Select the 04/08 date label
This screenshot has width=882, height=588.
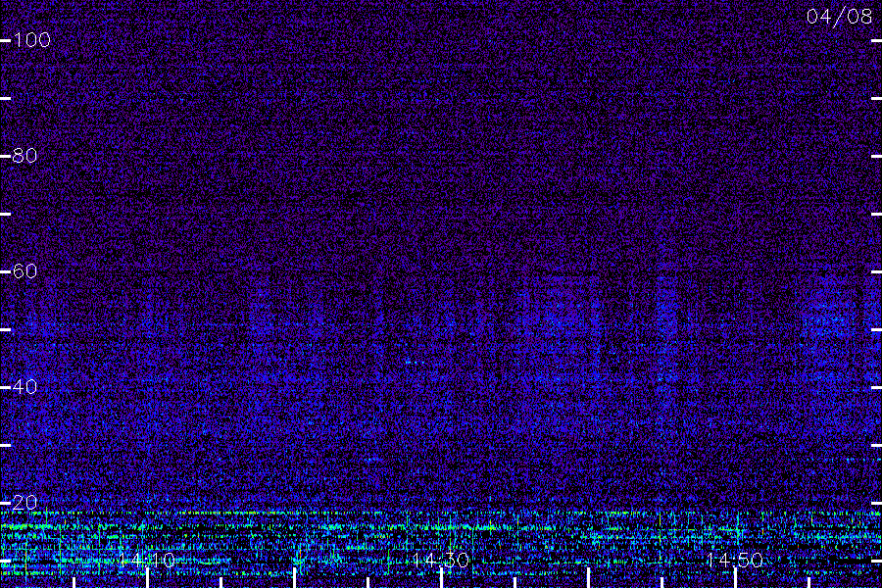[839, 17]
